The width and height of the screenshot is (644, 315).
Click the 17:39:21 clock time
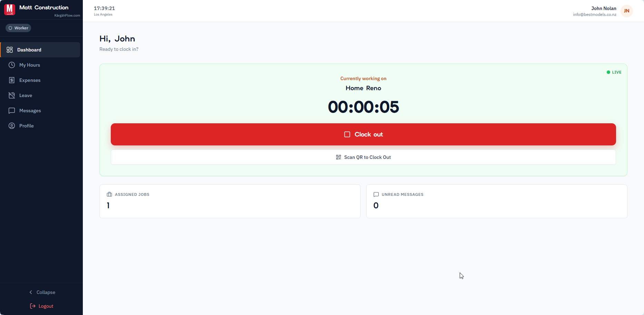click(104, 8)
